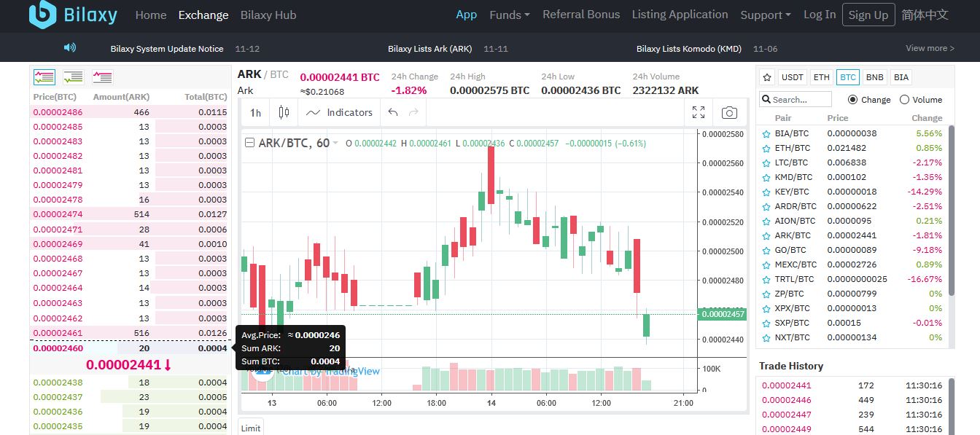This screenshot has width=980, height=435.
Task: Show only sell orders in order book
Action: point(102,77)
